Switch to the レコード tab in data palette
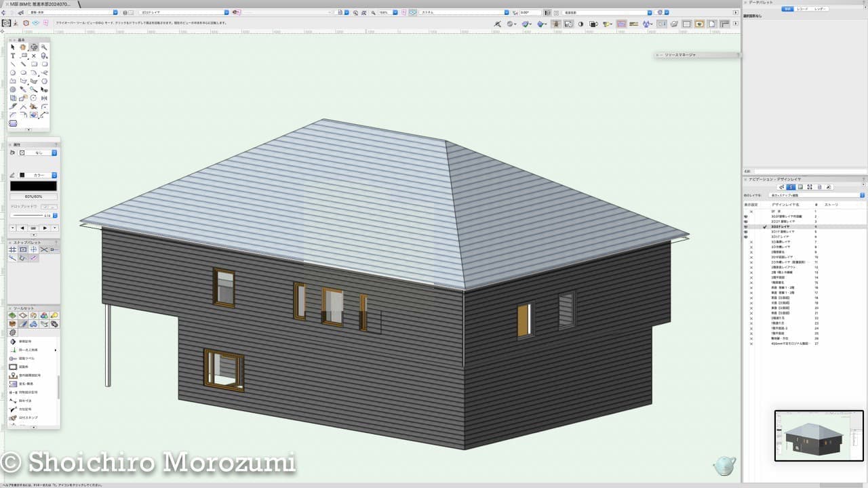The width and height of the screenshot is (868, 488). 804,9
